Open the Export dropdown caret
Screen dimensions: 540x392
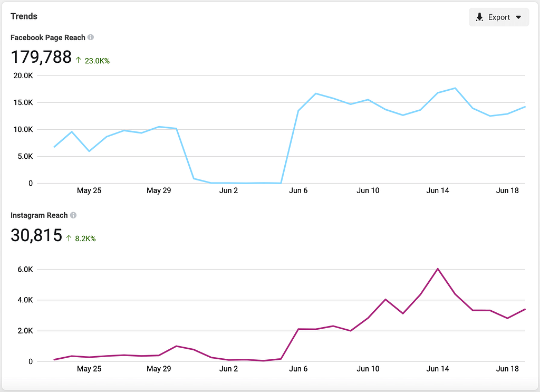coord(519,17)
